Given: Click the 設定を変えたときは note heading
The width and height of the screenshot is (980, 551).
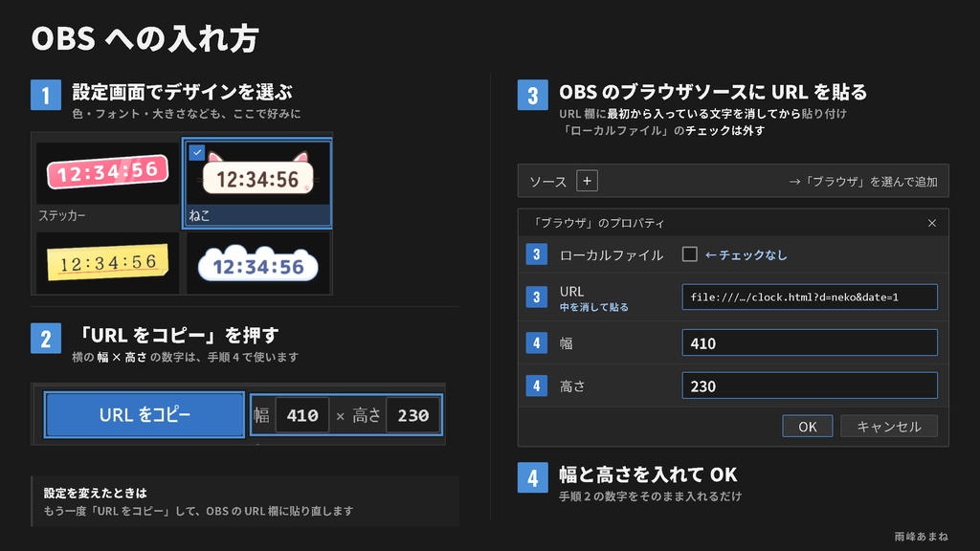Looking at the screenshot, I should [x=95, y=493].
